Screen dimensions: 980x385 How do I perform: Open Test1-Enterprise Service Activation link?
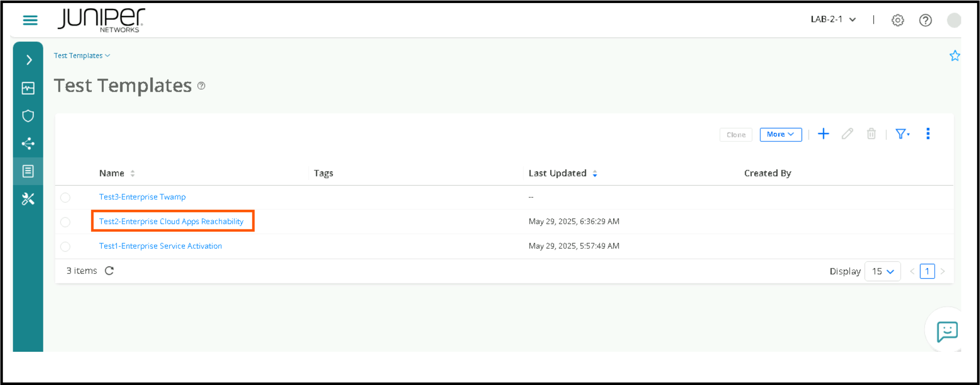pos(160,246)
